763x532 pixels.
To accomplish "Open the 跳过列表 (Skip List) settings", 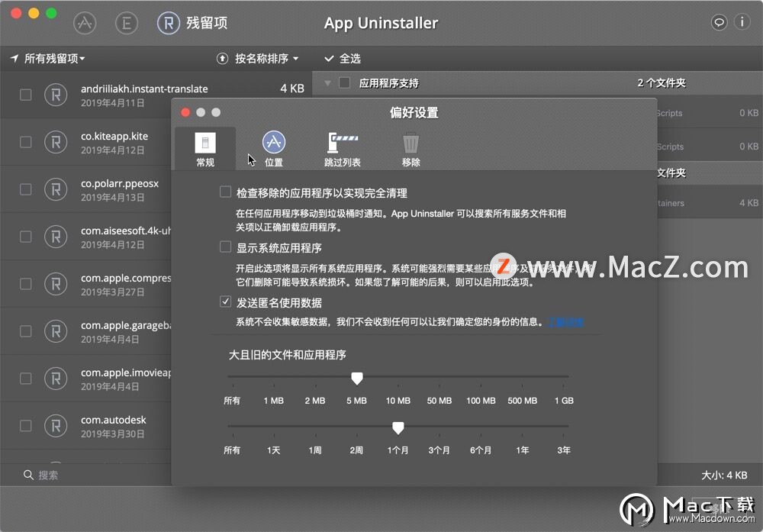I will click(342, 149).
